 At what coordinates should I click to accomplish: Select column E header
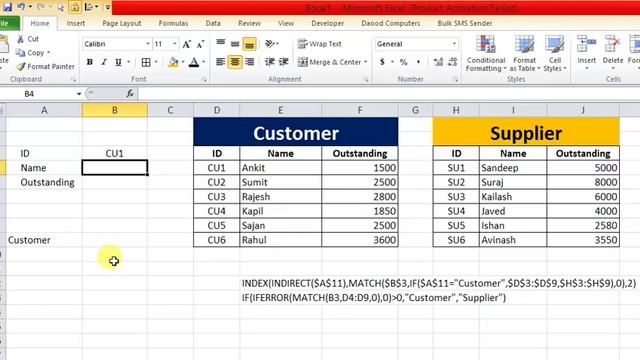click(x=280, y=110)
